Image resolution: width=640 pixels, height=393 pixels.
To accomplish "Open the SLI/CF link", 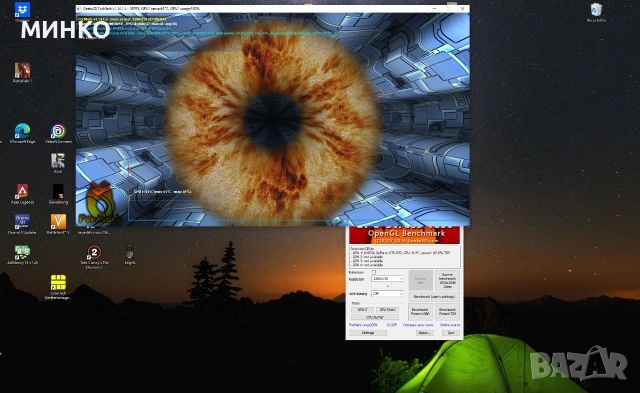I will pos(392,325).
